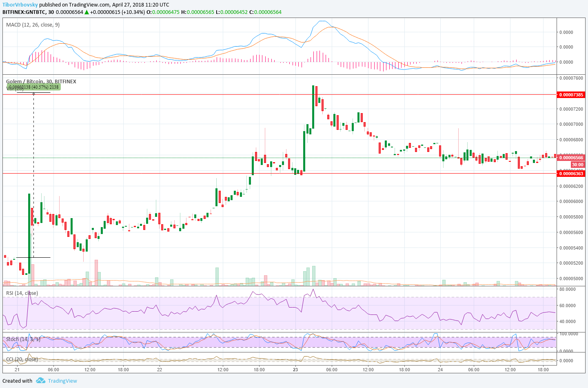The image size is (588, 388).
Task: Click the red 0.00006363 price label
Action: 571,174
